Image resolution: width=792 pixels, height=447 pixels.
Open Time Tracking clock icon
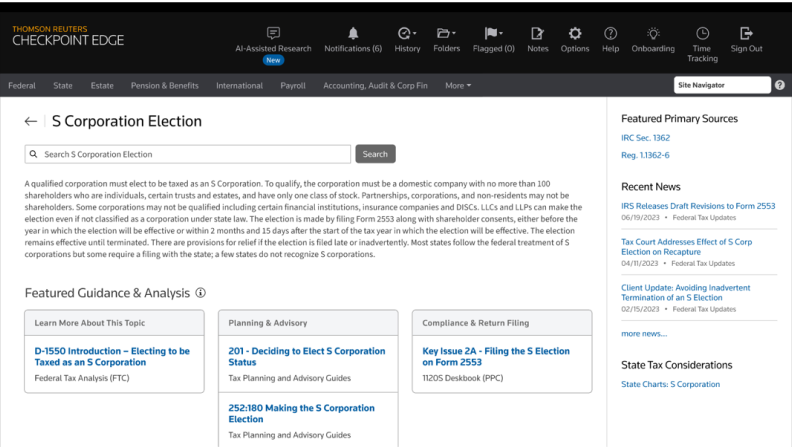(x=702, y=33)
